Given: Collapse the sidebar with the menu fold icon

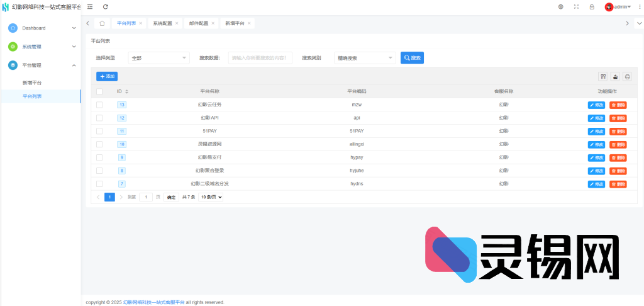Looking at the screenshot, I should 90,6.
